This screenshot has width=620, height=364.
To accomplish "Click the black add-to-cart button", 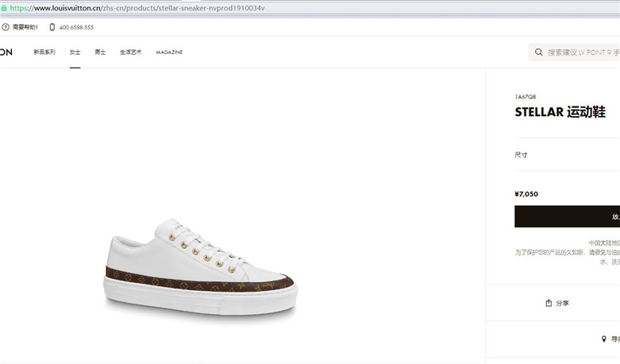I will pyautogui.click(x=567, y=217).
